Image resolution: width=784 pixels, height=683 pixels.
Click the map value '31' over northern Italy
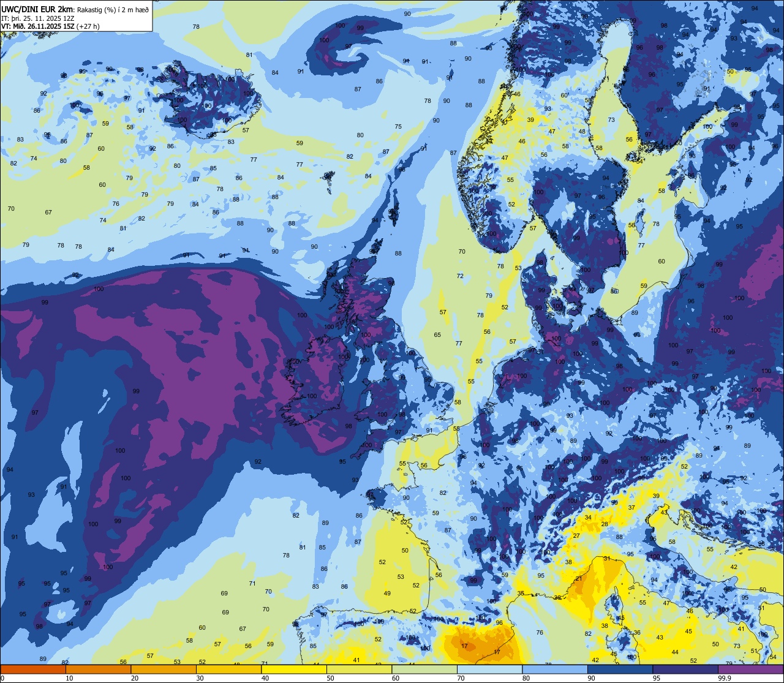[x=606, y=558]
